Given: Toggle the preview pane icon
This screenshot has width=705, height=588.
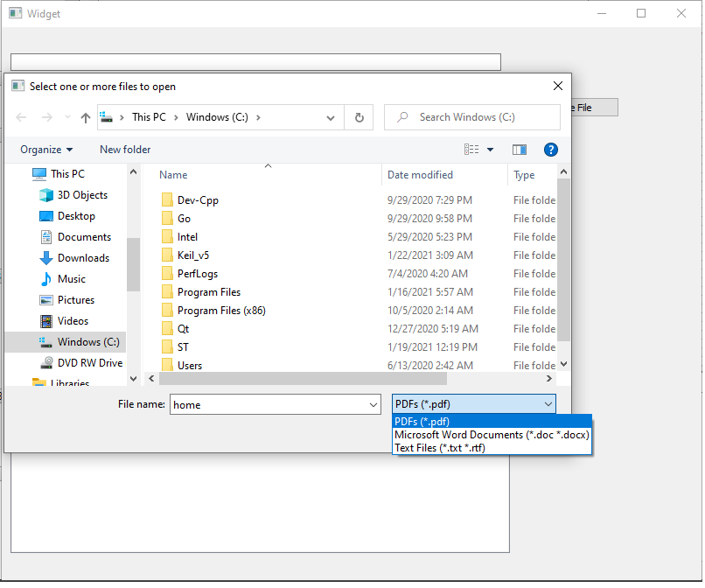Looking at the screenshot, I should [x=520, y=150].
